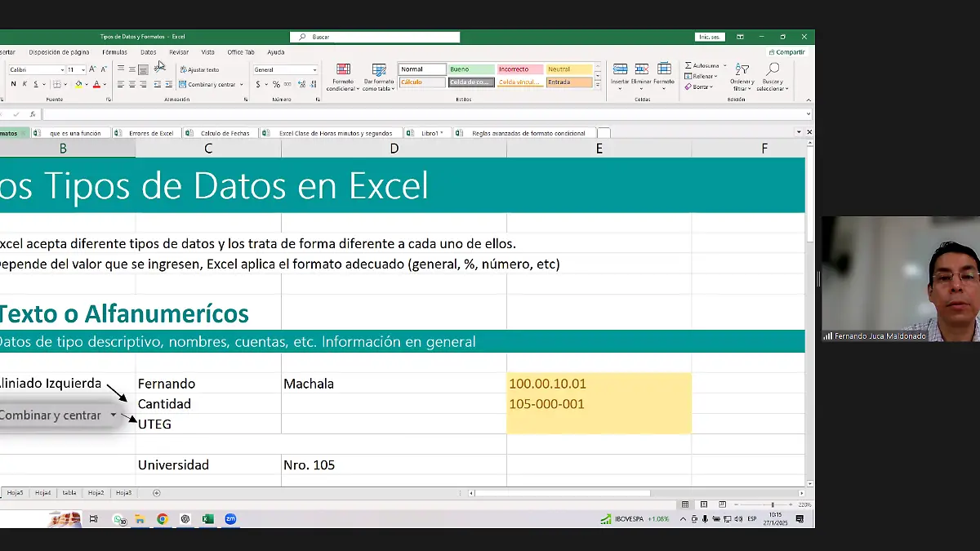980x551 pixels.
Task: Toggle italic (K) formatting
Action: (x=24, y=84)
